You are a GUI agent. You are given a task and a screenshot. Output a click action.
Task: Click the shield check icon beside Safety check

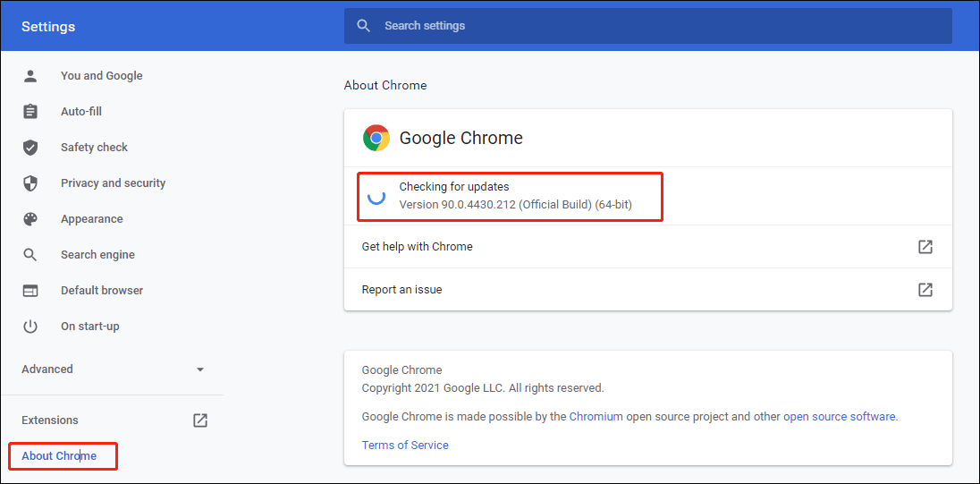tap(30, 148)
